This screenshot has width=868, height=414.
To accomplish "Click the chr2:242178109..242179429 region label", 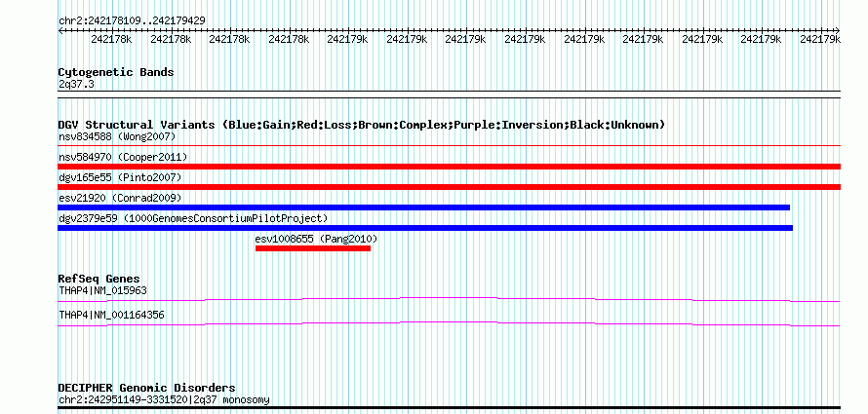I will 132,20.
